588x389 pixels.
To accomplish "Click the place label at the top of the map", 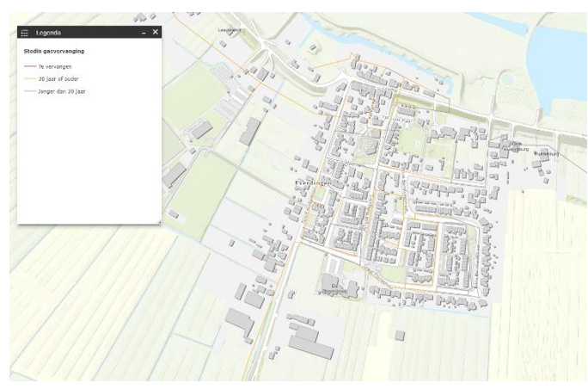I will pyautogui.click(x=230, y=30).
